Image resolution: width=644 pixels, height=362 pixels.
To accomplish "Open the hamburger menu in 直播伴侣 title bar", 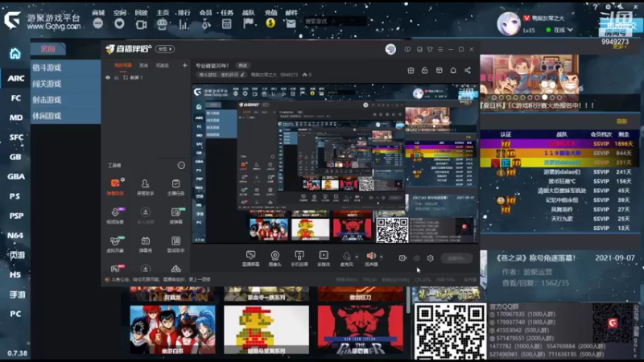I will pyautogui.click(x=440, y=49).
